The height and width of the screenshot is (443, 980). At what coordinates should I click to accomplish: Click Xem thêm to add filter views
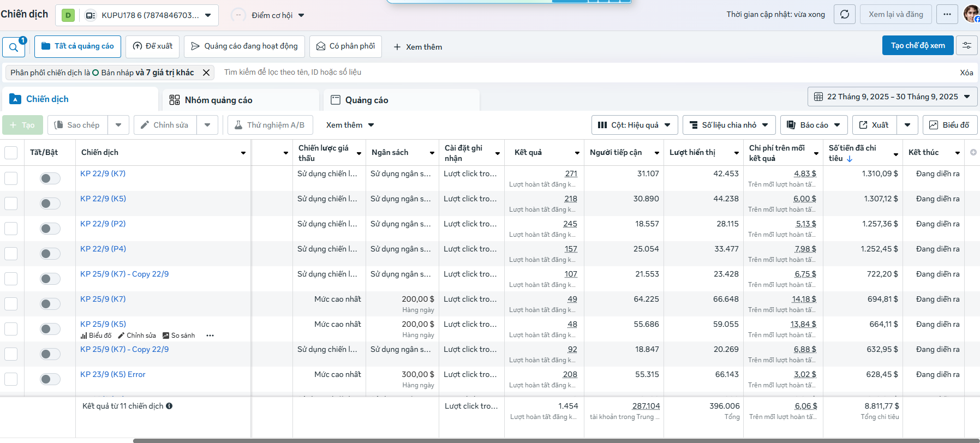tap(418, 47)
